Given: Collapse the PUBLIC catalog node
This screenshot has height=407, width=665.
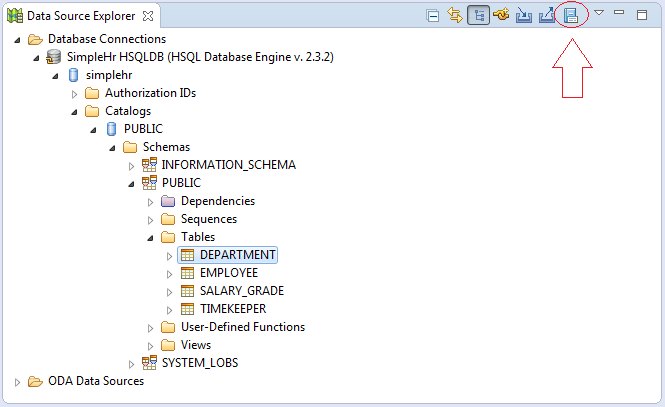Looking at the screenshot, I should 93,130.
